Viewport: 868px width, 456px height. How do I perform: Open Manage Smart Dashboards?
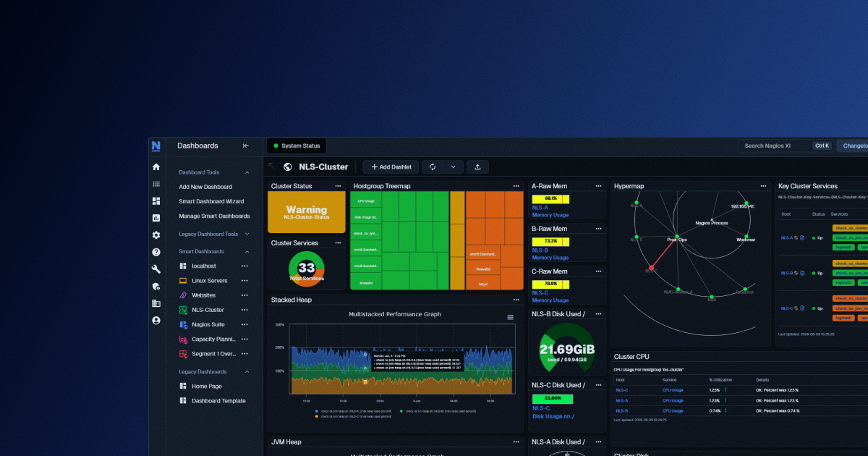point(214,216)
